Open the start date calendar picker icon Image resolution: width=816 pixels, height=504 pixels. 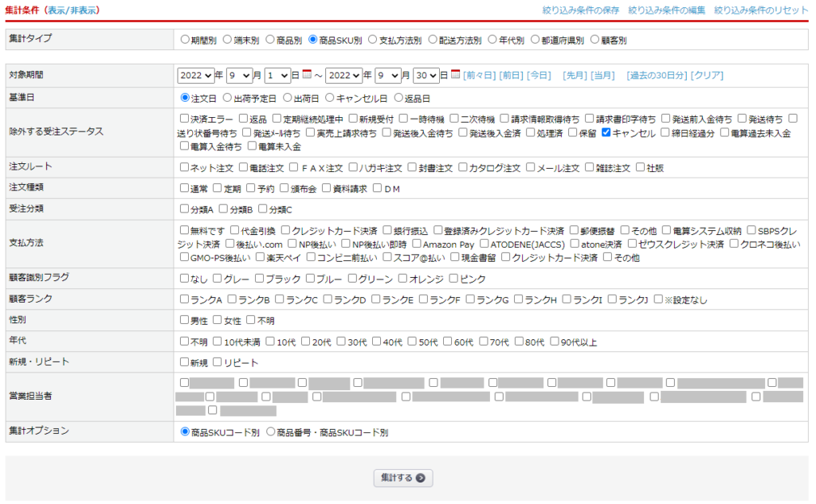tap(307, 75)
